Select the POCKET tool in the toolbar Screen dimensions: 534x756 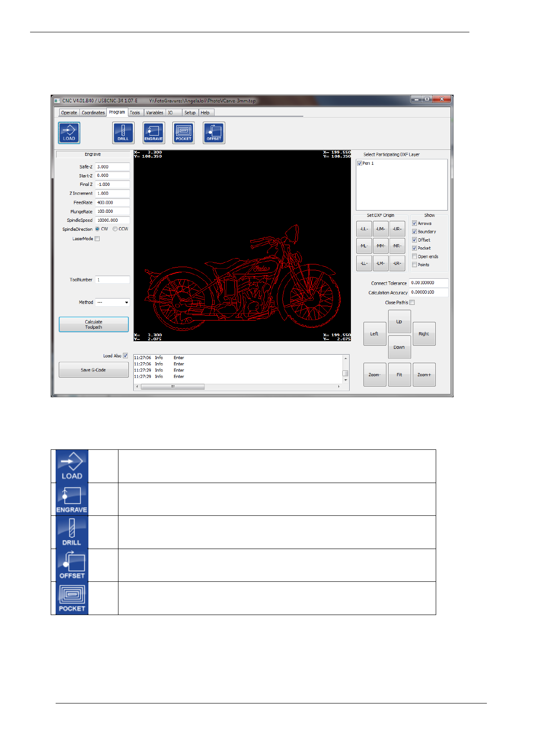(x=184, y=133)
